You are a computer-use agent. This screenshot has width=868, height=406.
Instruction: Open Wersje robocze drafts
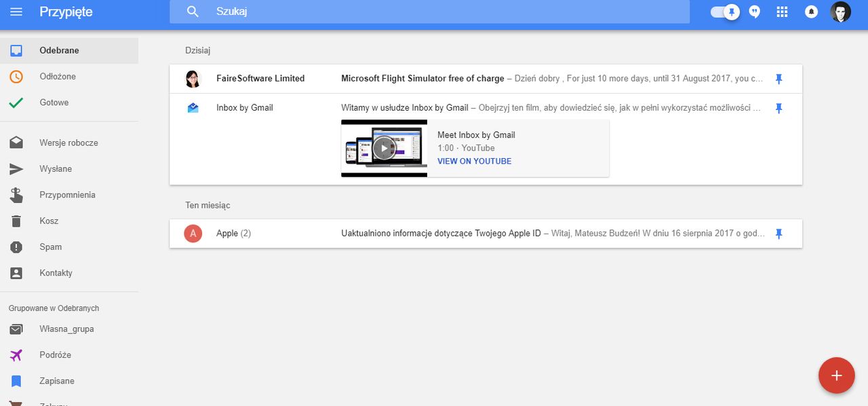click(x=69, y=143)
